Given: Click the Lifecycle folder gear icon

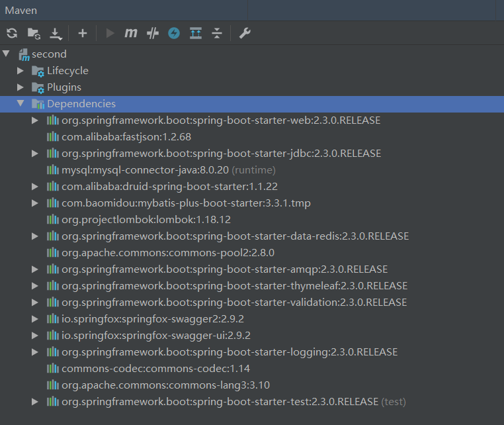Looking at the screenshot, I should pyautogui.click(x=38, y=71).
